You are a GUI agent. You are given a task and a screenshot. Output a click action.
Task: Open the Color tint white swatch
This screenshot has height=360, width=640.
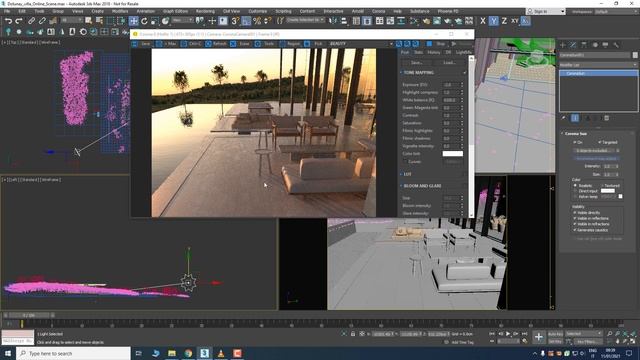coord(453,154)
